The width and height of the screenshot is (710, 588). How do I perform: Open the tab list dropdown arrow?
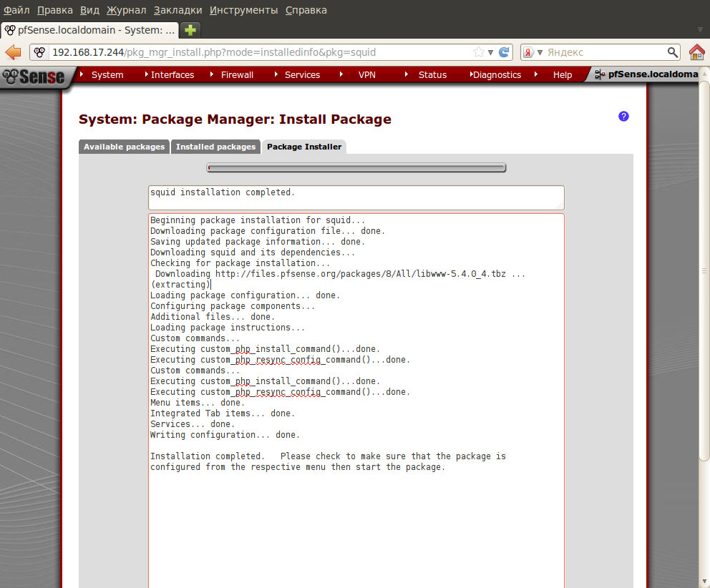700,30
